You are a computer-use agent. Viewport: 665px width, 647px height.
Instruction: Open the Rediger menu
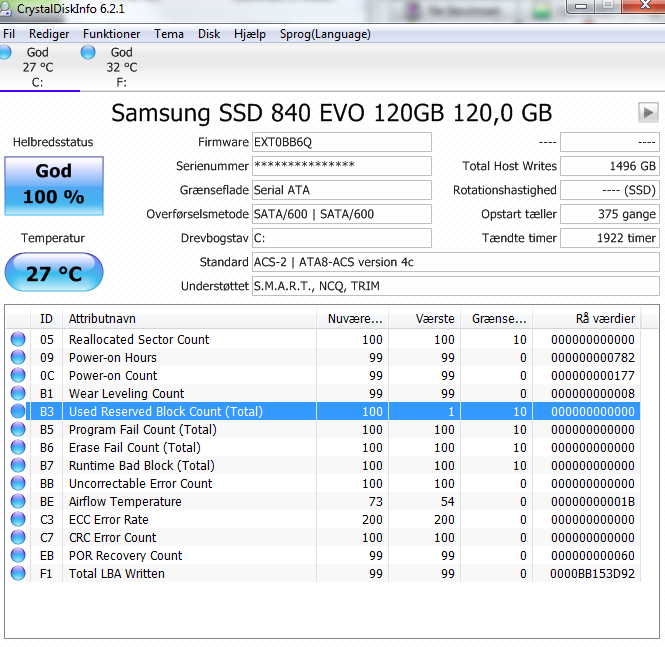[x=49, y=34]
